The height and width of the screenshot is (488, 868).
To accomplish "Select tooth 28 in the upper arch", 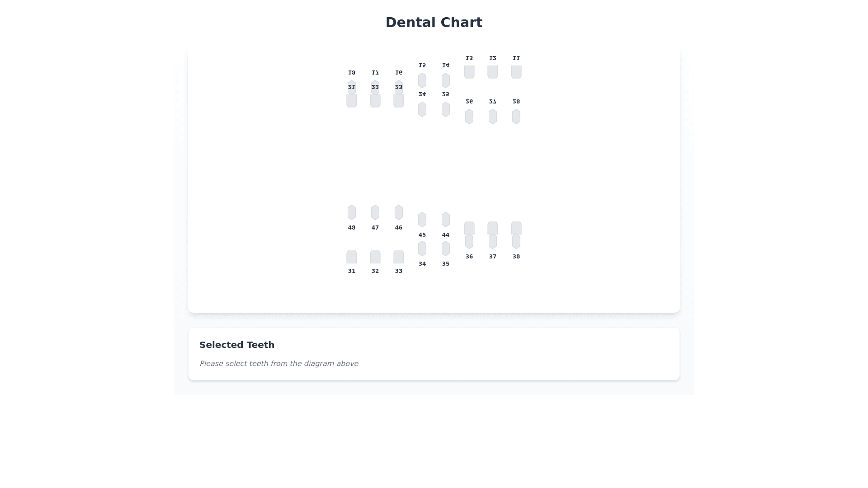I will click(516, 117).
